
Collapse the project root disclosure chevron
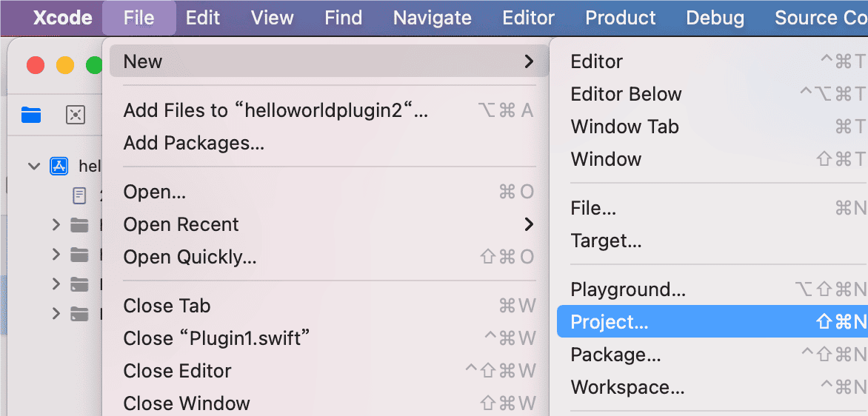[x=34, y=166]
